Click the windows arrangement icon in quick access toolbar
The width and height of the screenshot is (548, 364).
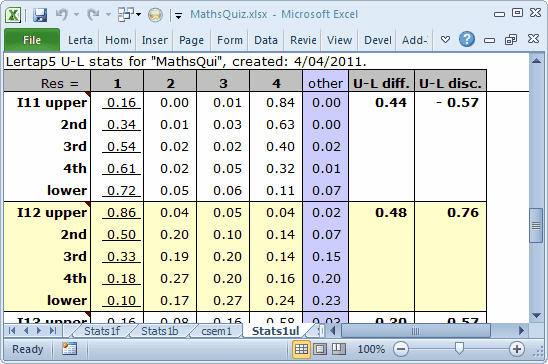[x=126, y=15]
